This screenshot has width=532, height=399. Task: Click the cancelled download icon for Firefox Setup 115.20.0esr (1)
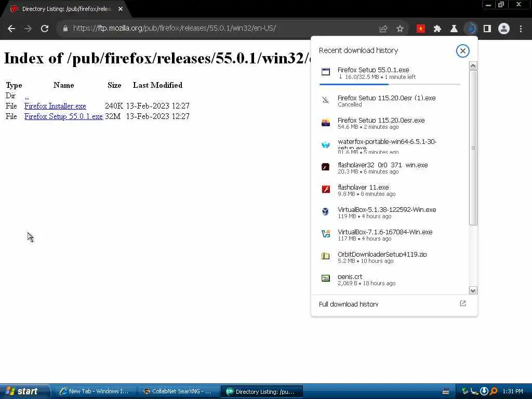pyautogui.click(x=325, y=100)
